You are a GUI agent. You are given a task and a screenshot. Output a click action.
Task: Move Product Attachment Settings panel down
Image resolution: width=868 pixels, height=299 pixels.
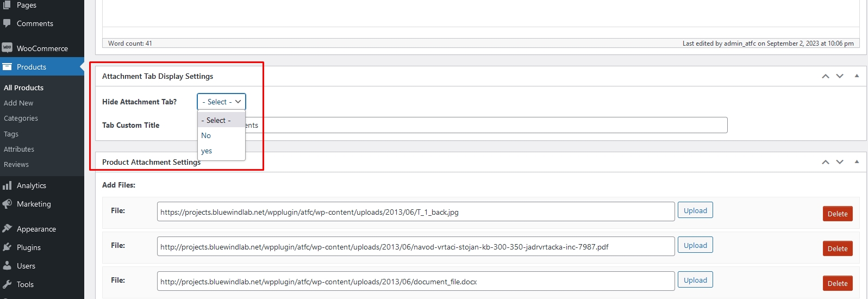pos(840,162)
